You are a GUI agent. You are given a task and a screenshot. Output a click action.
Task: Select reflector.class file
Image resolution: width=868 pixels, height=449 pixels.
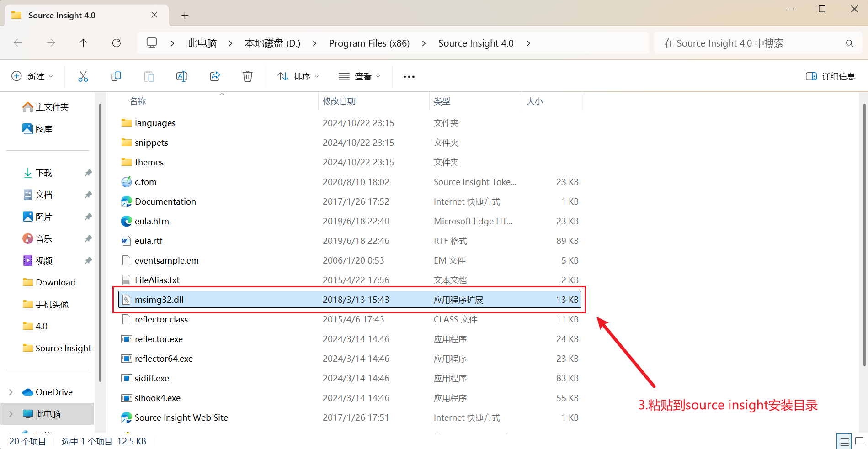click(x=350, y=319)
